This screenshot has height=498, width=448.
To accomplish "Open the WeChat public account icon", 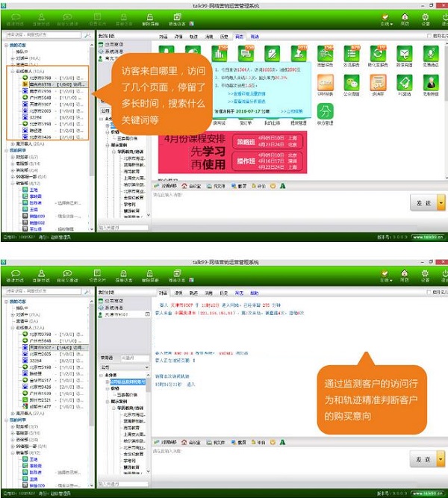I will 352,82.
